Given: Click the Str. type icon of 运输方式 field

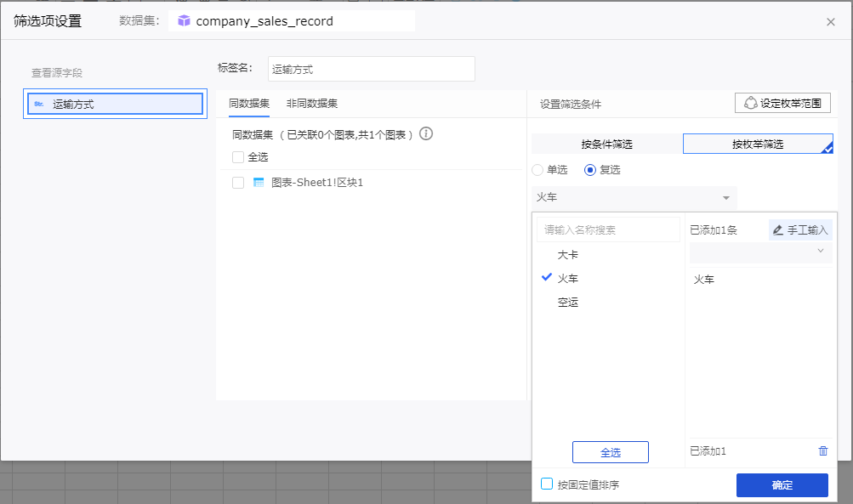Looking at the screenshot, I should [x=38, y=104].
